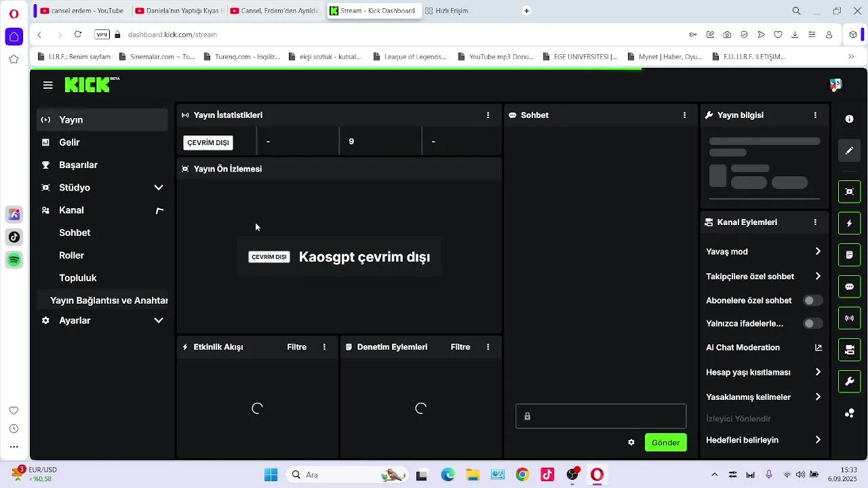This screenshot has height=488, width=868.
Task: Open File Explorer from the taskbar
Action: point(472,474)
